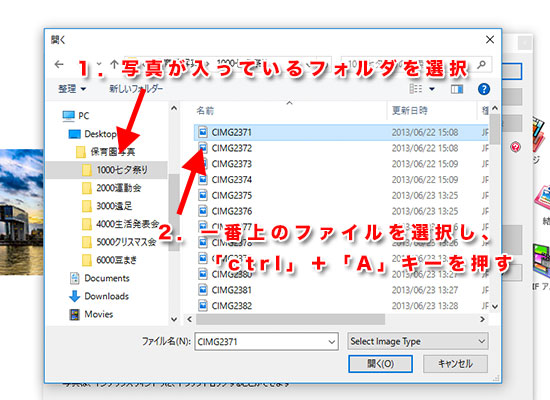Click the image icon of CIMG2375

pyautogui.click(x=203, y=195)
